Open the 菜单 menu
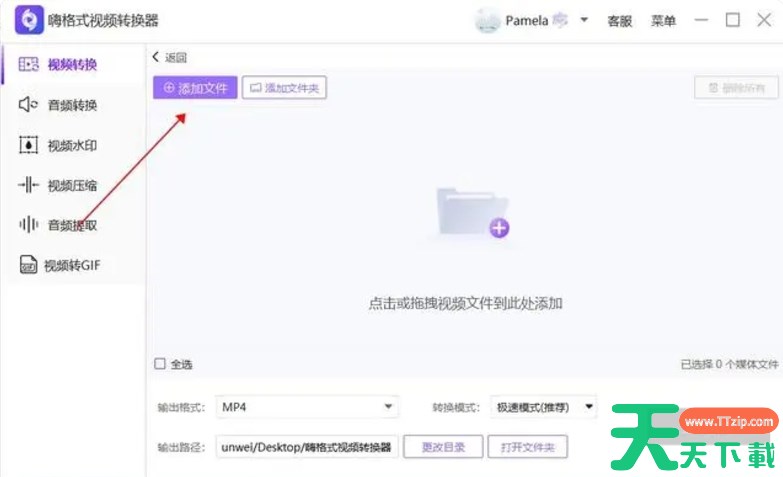Image resolution: width=783 pixels, height=477 pixels. (663, 21)
